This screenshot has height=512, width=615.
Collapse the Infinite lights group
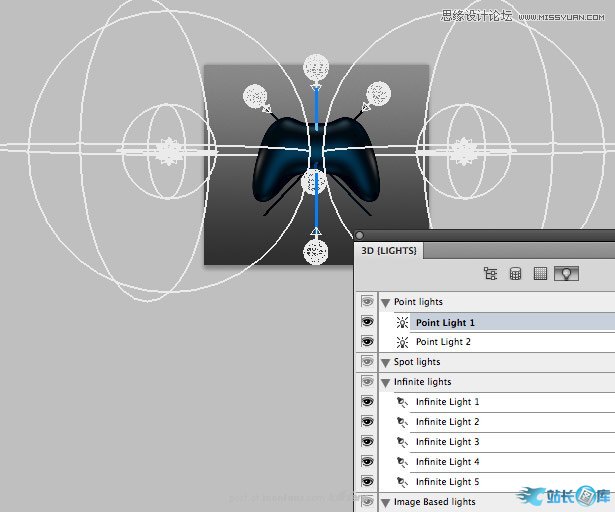pos(385,382)
